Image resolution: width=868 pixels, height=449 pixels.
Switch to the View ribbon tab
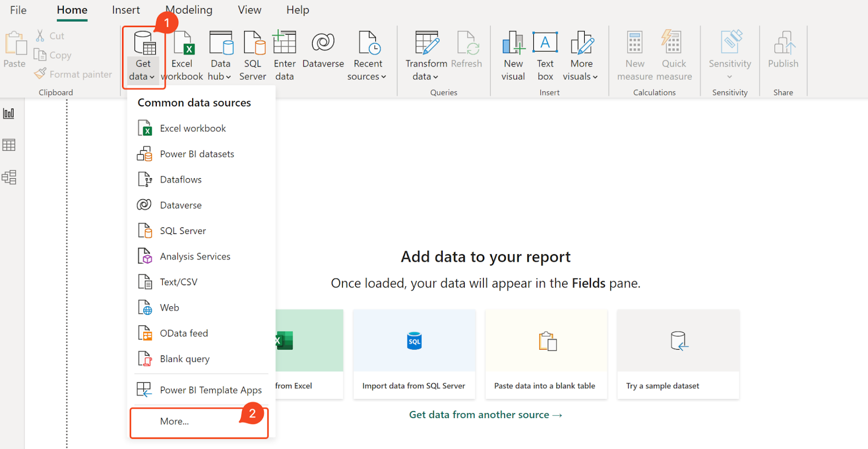pyautogui.click(x=250, y=10)
